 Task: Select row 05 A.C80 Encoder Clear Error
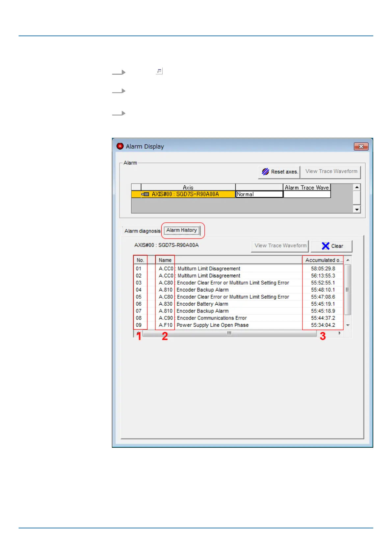tap(239, 297)
